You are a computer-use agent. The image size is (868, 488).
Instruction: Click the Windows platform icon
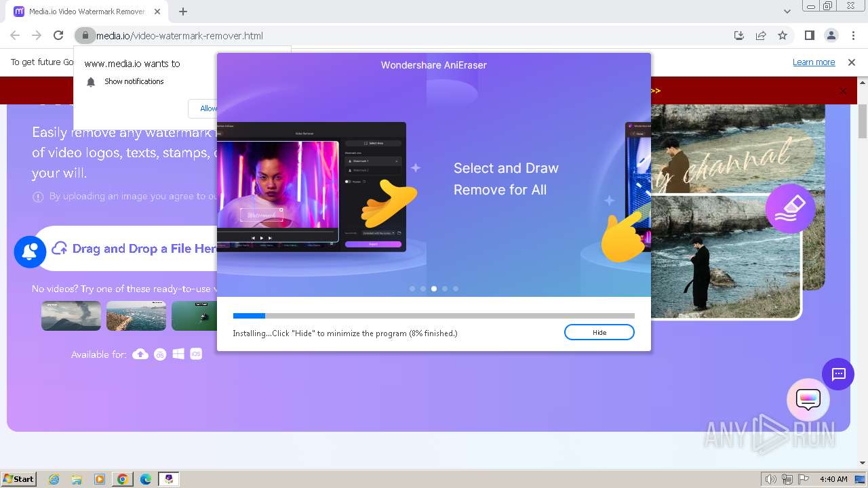(x=178, y=354)
